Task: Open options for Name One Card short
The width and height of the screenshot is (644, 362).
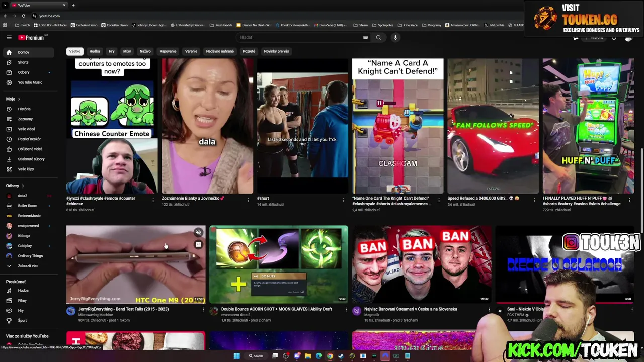Action: point(439,200)
